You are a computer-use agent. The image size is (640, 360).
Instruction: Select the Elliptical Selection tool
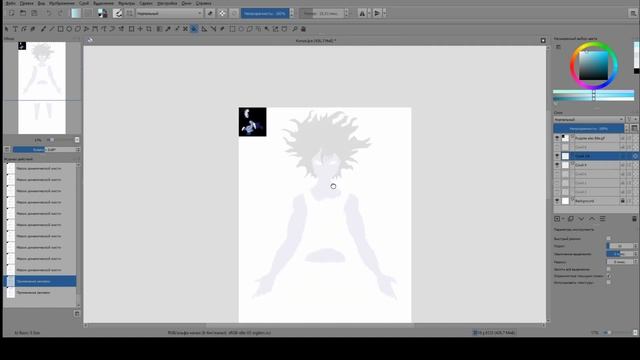tap(241, 29)
